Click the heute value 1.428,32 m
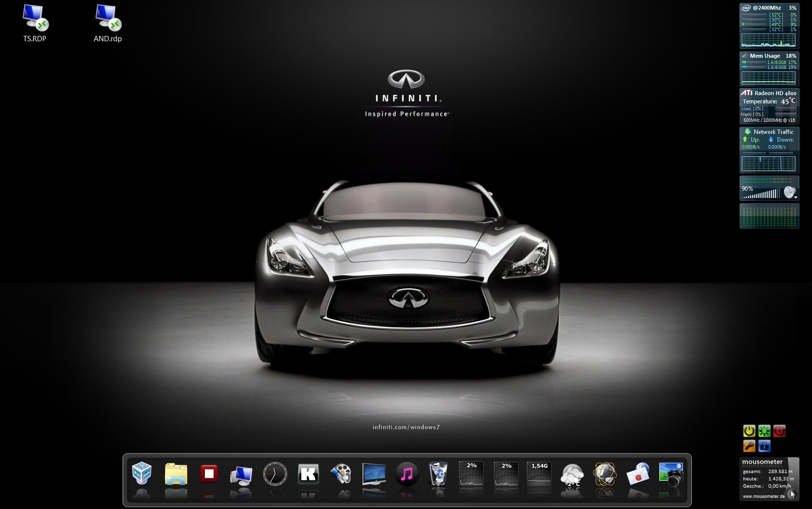This screenshot has width=812, height=509. click(780, 479)
